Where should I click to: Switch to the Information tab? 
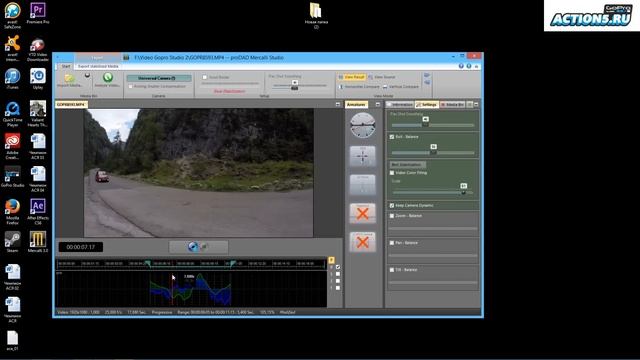coord(400,104)
